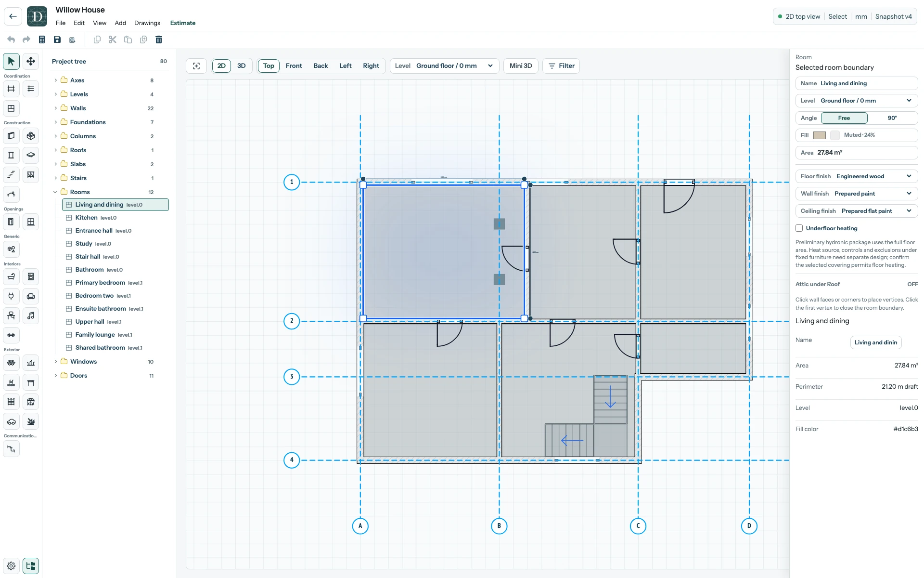Click the save floppy disk icon
This screenshot has width=924, height=578.
(x=57, y=39)
